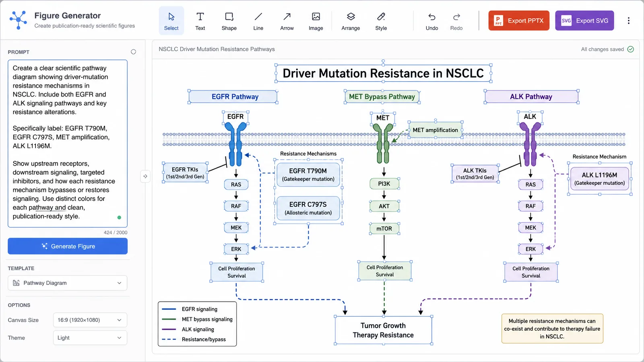Viewport: 644px width, 362px height.
Task: Select the ALK L1196M mutation box
Action: 599,179
